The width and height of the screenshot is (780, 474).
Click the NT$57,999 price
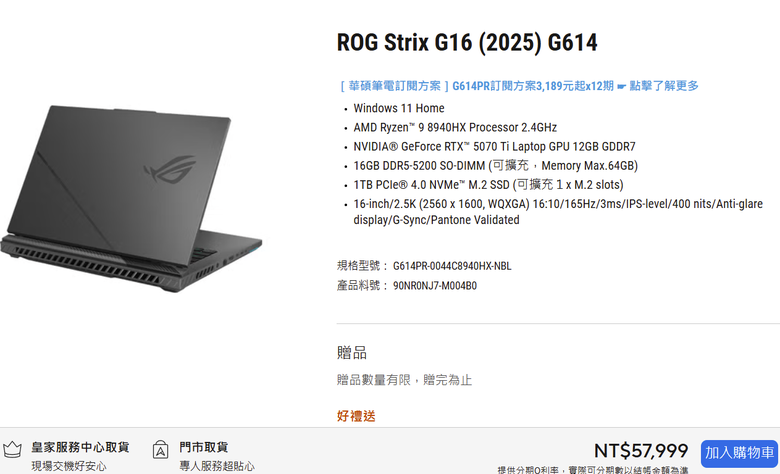(x=641, y=451)
